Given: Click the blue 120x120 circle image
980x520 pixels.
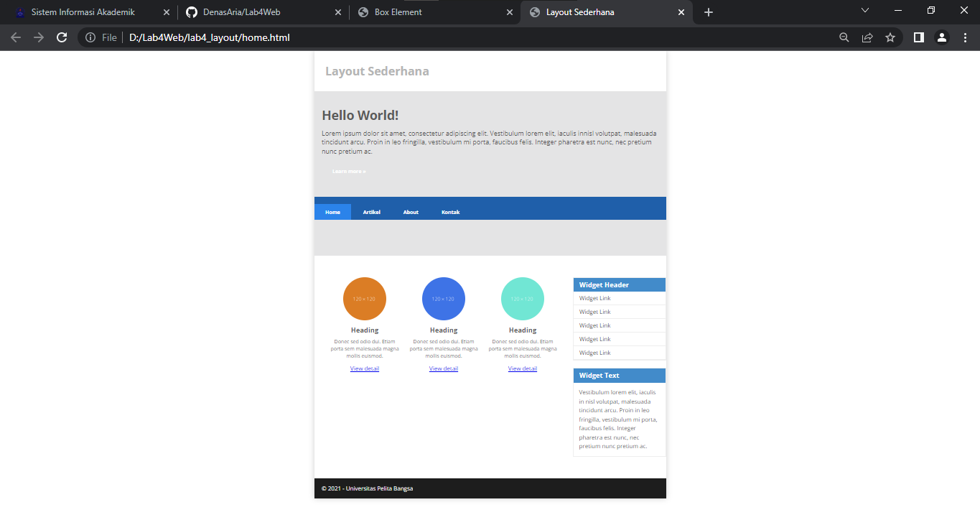Looking at the screenshot, I should click(x=444, y=299).
